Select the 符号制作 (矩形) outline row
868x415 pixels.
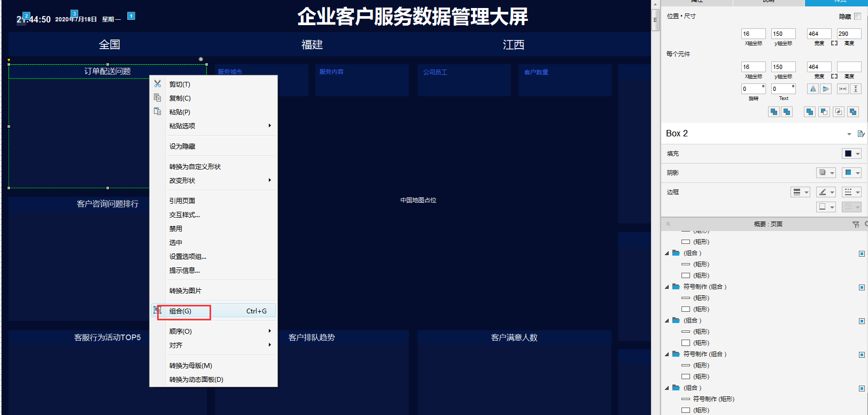tap(764, 399)
